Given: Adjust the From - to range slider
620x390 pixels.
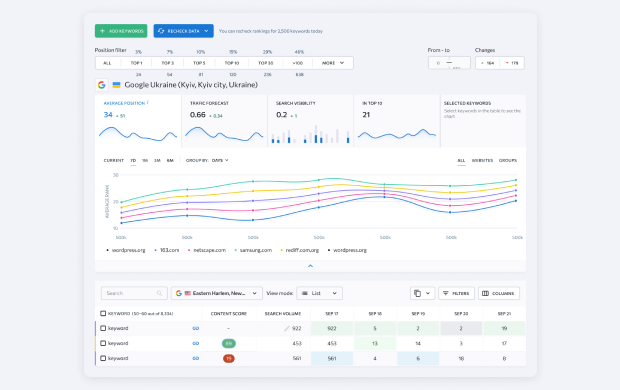Looking at the screenshot, I should pos(449,63).
